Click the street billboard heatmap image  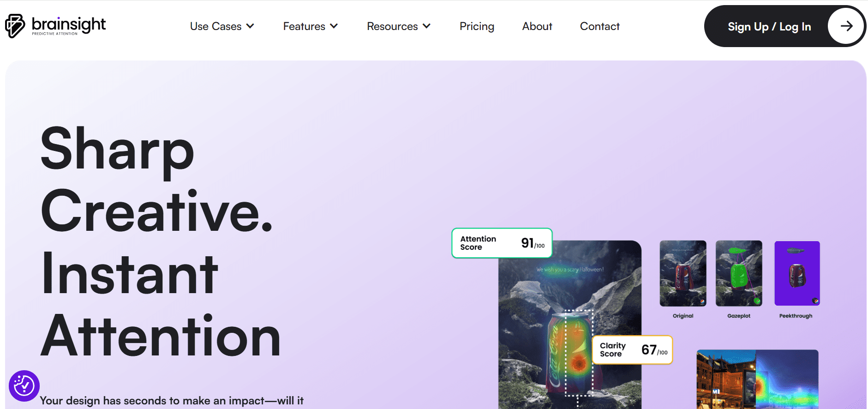(757, 379)
